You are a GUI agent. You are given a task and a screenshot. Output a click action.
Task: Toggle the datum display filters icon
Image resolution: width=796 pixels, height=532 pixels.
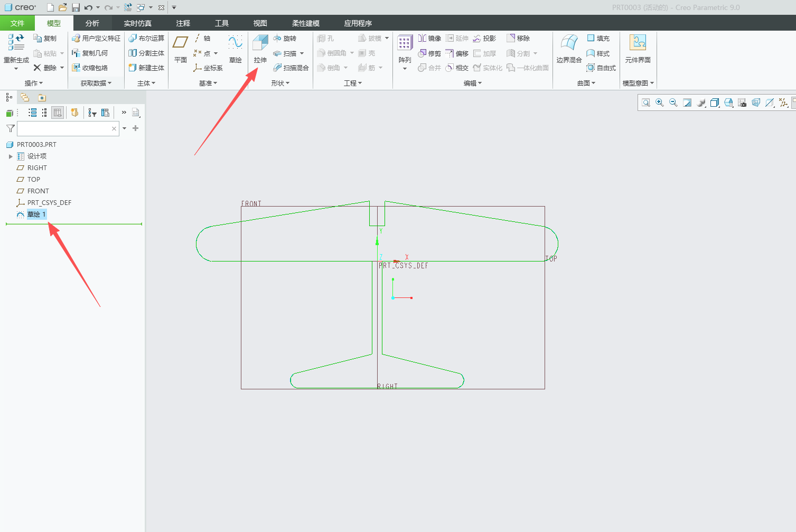[x=783, y=102]
